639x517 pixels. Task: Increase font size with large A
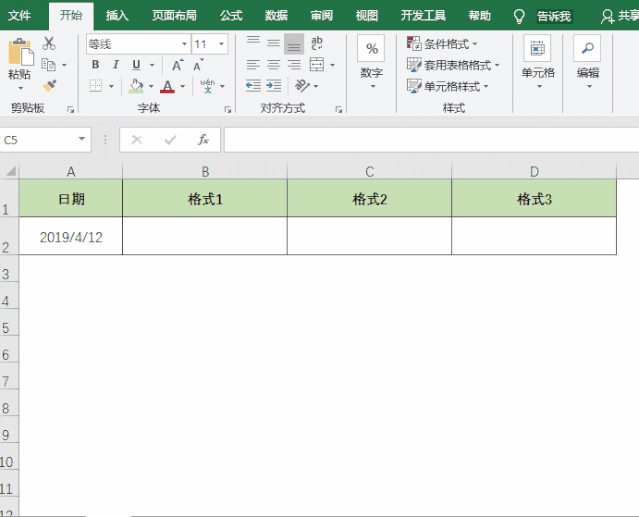(177, 65)
